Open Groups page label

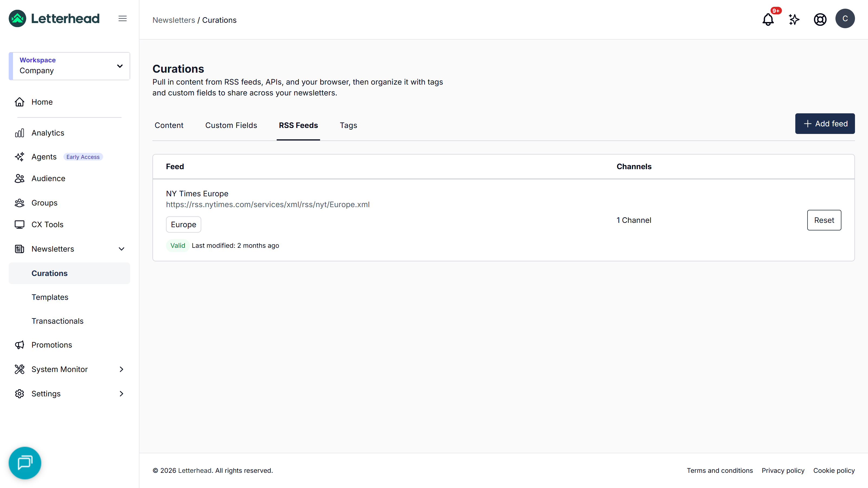pos(44,203)
